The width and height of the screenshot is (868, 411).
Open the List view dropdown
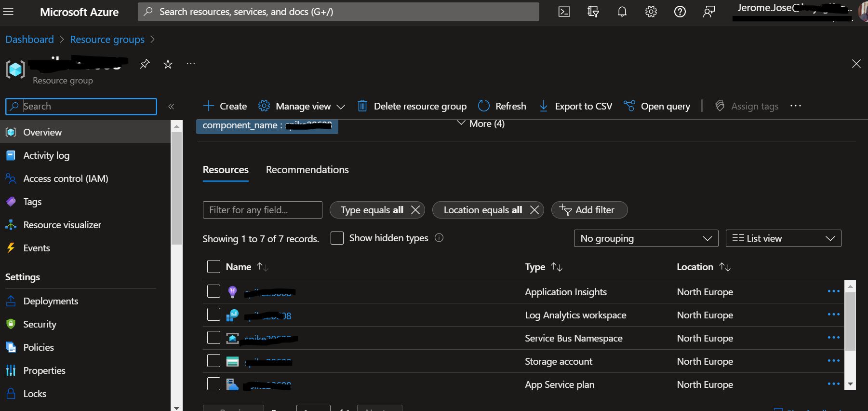783,238
